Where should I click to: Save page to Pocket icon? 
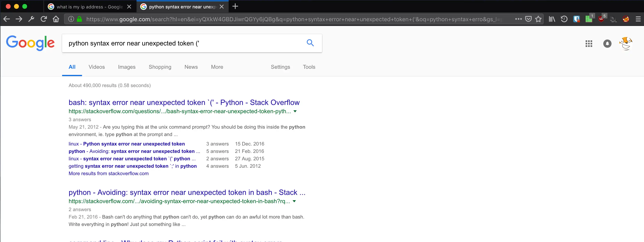click(528, 19)
